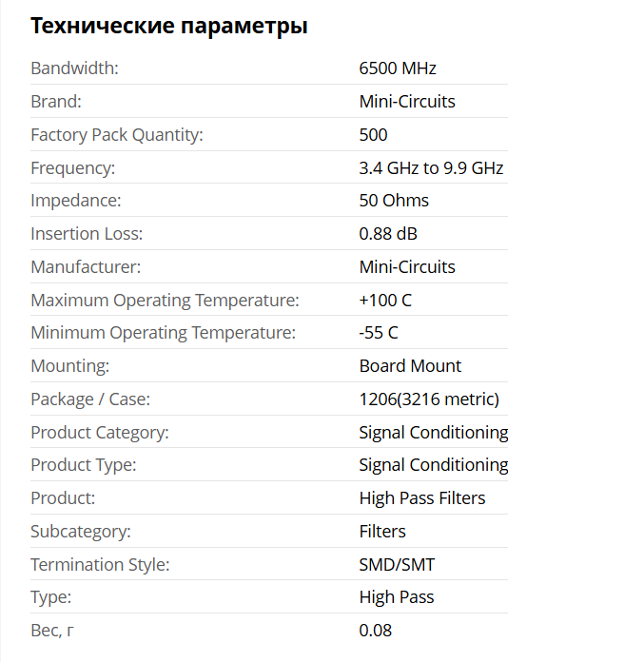Screen dimensions: 644x662
Task: Click the Mini-Circuits manufacturer value
Action: tap(407, 267)
